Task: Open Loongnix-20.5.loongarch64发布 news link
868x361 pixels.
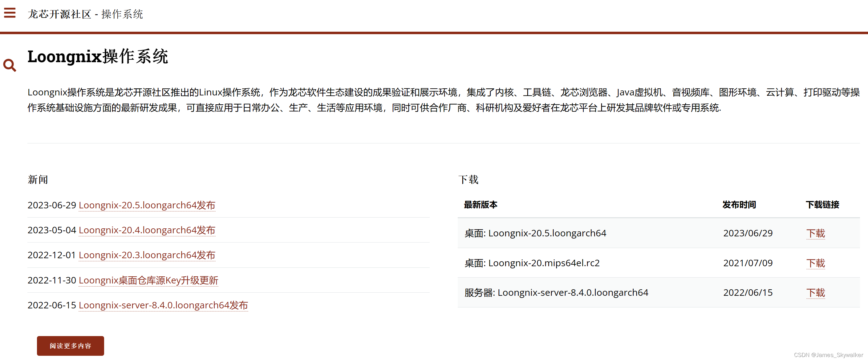Action: coord(147,205)
